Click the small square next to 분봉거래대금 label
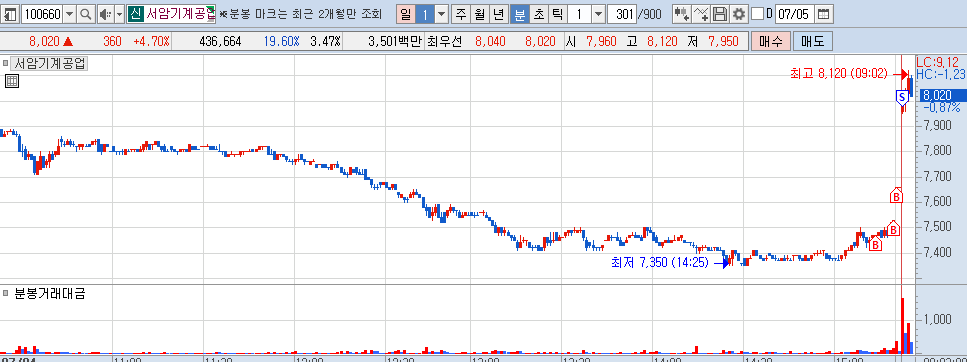The image size is (967, 362). pyautogui.click(x=6, y=294)
